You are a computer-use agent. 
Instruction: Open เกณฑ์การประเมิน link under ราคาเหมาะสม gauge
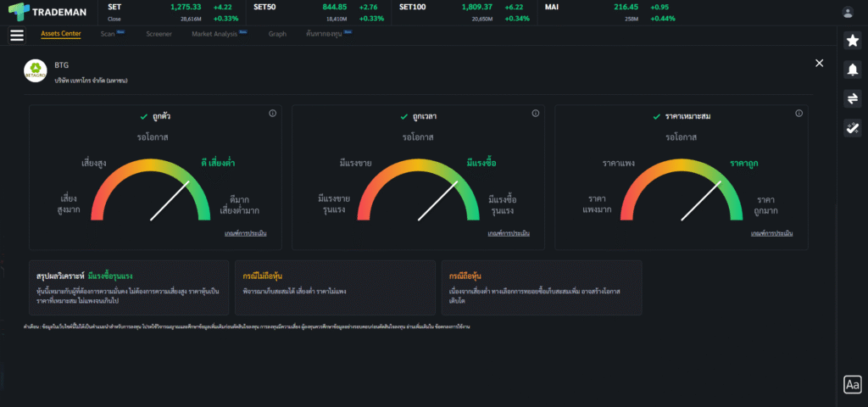click(x=771, y=232)
